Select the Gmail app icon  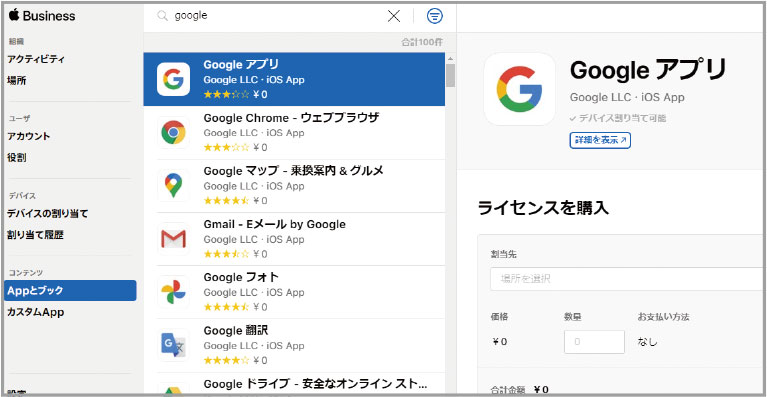(173, 239)
